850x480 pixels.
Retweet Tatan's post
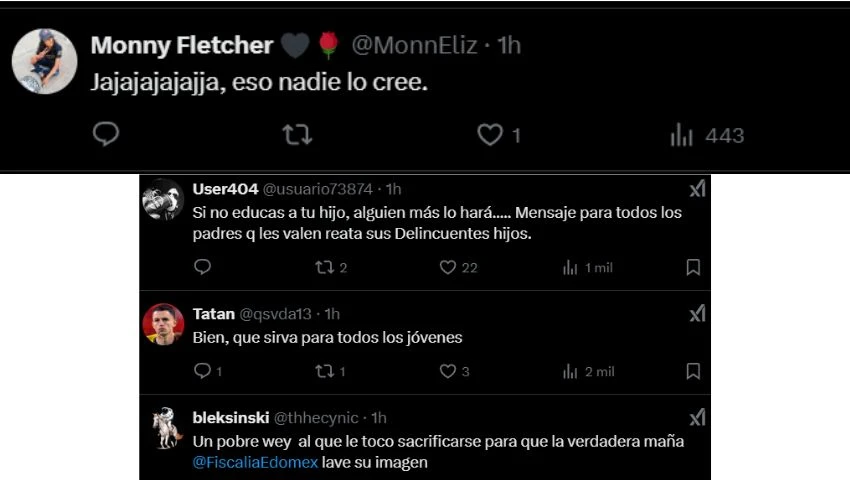(x=323, y=371)
